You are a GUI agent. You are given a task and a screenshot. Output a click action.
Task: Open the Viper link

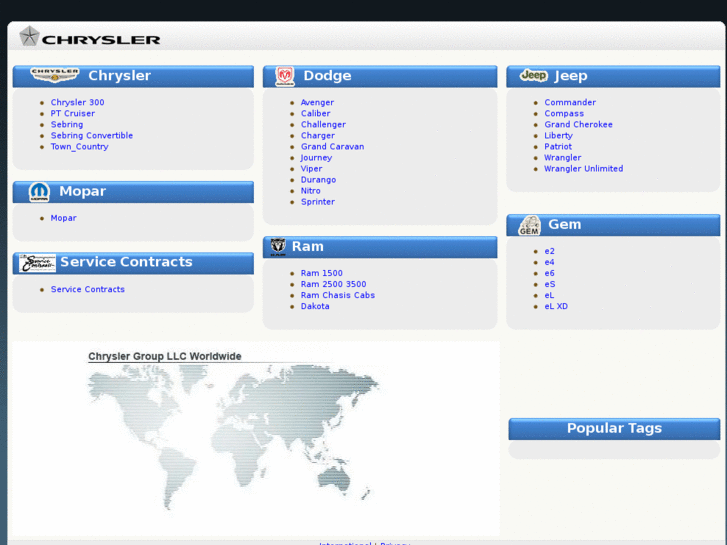(311, 169)
